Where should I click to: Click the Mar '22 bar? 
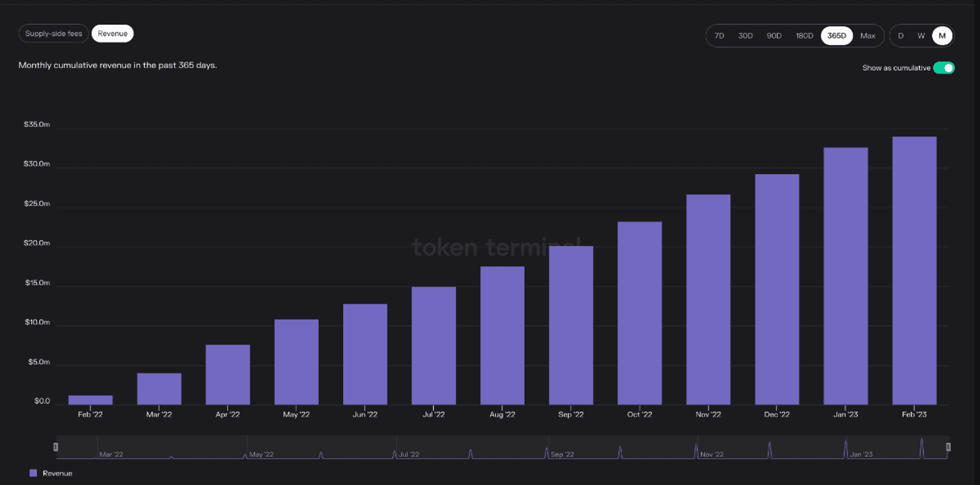click(x=159, y=389)
